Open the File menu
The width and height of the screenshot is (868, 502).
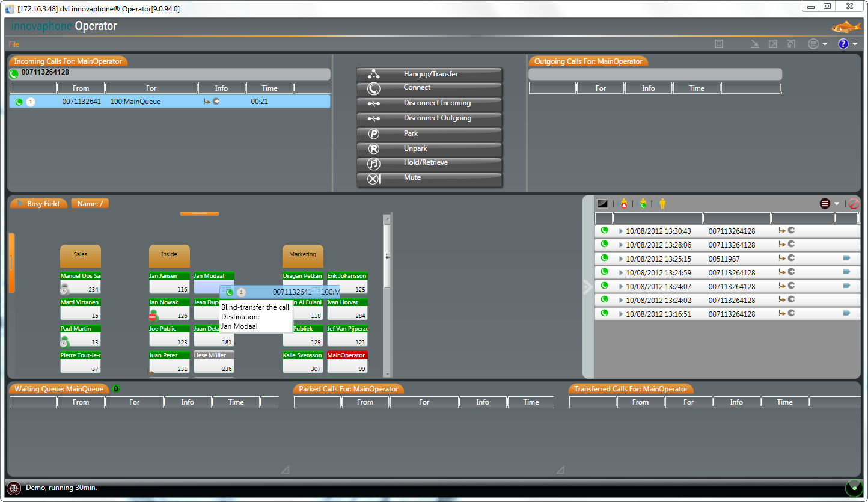(x=14, y=44)
